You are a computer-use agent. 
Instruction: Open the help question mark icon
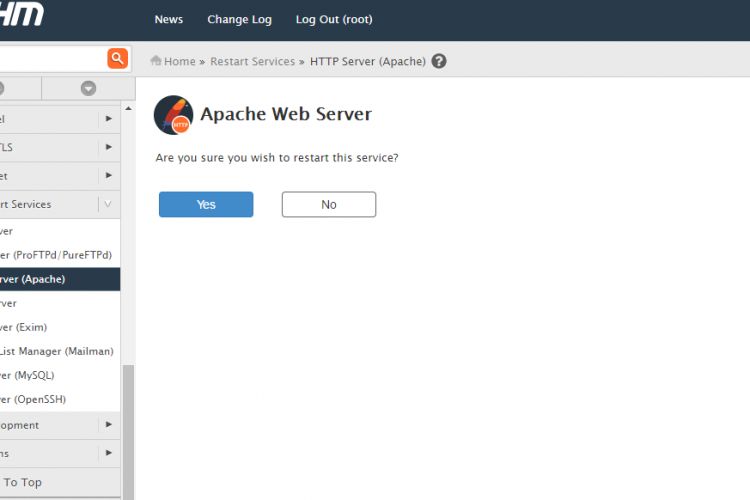click(x=439, y=61)
